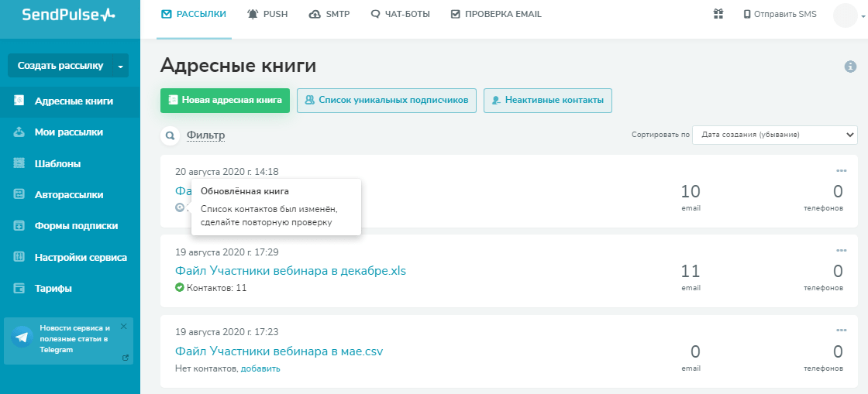Click the добавить contacts link
This screenshot has height=394, width=868.
coord(260,368)
